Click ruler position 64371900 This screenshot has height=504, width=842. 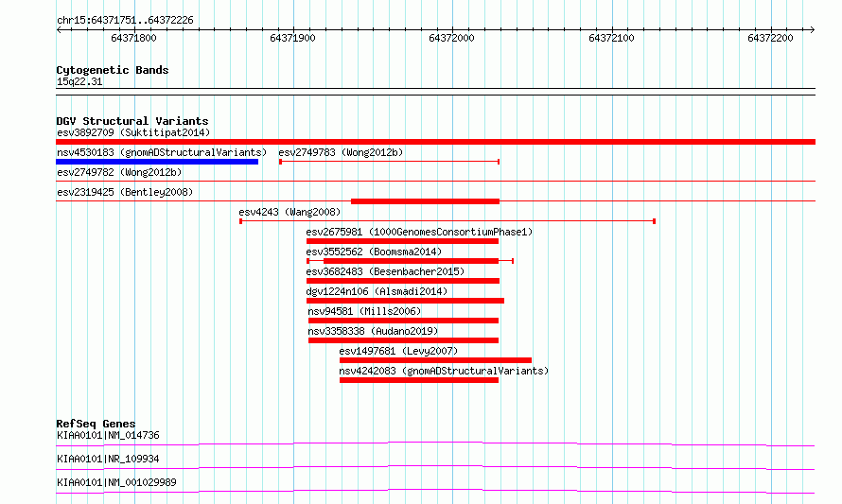pyautogui.click(x=292, y=38)
